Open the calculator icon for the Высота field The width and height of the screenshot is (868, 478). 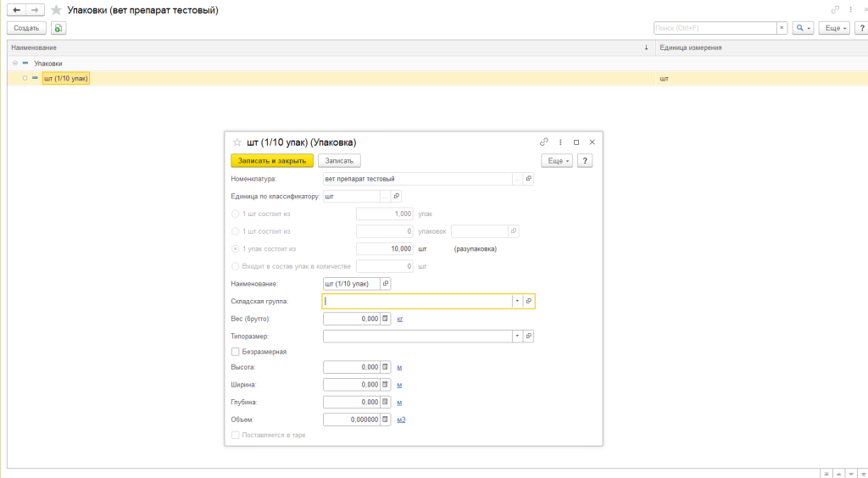tap(385, 367)
